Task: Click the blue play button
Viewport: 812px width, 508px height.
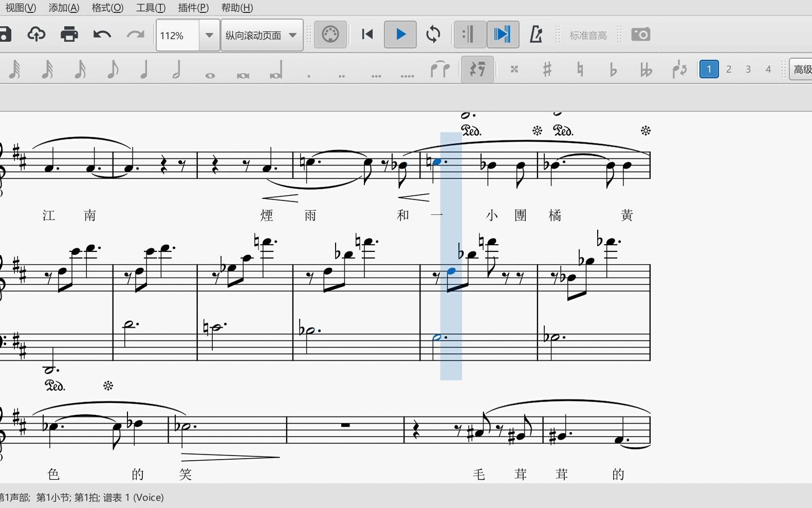Action: [400, 34]
